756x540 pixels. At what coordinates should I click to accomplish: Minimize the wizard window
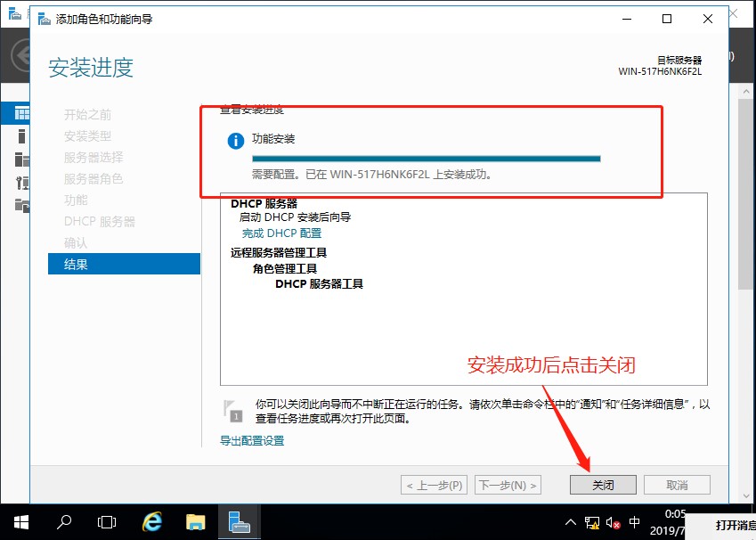[627, 19]
